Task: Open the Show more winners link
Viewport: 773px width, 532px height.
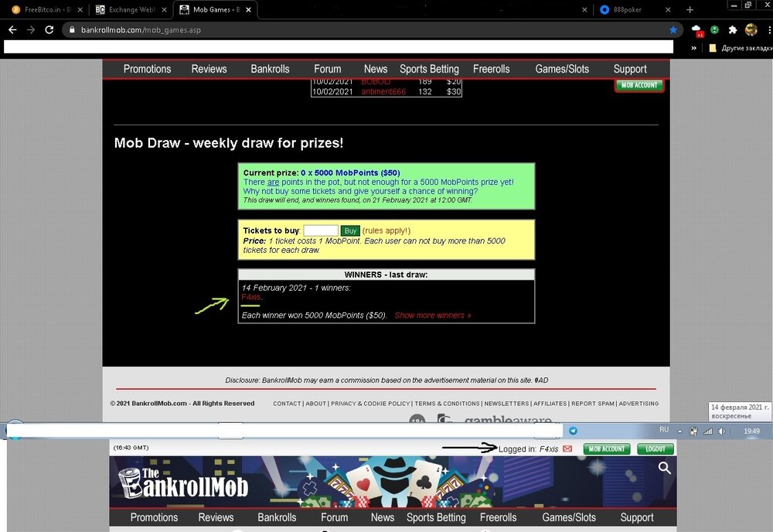Action: click(x=433, y=315)
